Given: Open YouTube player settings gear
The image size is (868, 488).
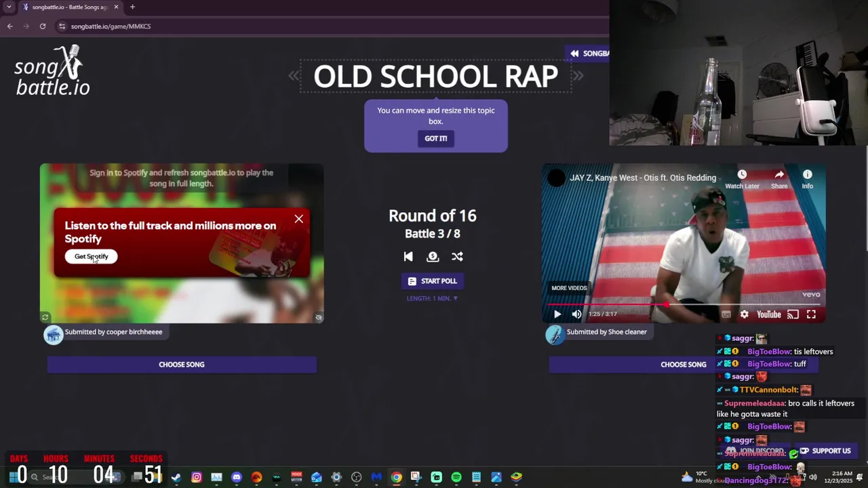Looking at the screenshot, I should 745,314.
